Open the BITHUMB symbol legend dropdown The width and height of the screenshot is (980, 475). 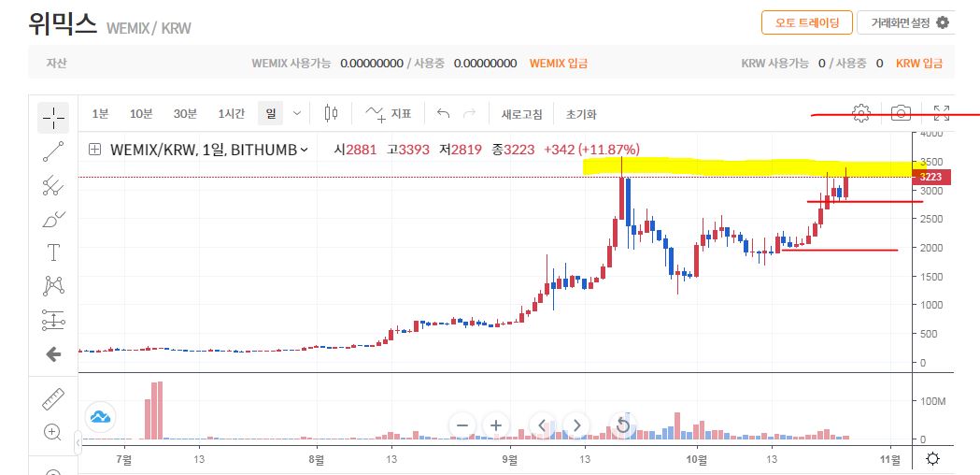(304, 150)
